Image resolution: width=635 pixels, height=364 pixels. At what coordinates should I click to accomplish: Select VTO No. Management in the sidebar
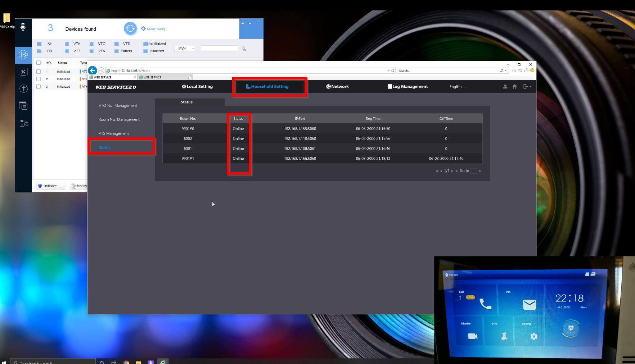point(118,106)
